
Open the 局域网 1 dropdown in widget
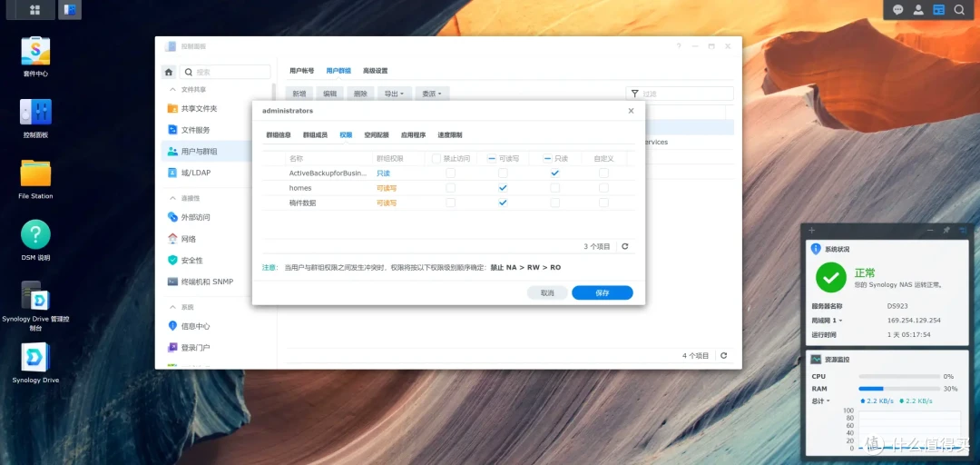827,321
